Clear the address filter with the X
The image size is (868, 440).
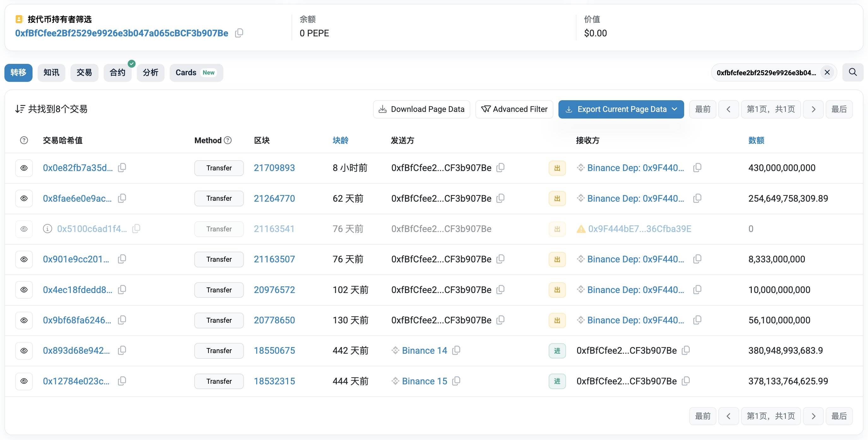[827, 72]
